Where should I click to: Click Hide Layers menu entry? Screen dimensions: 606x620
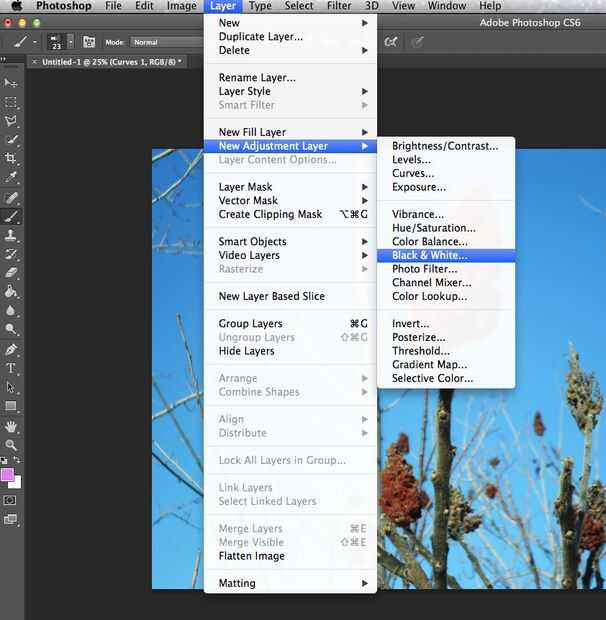pos(290,351)
